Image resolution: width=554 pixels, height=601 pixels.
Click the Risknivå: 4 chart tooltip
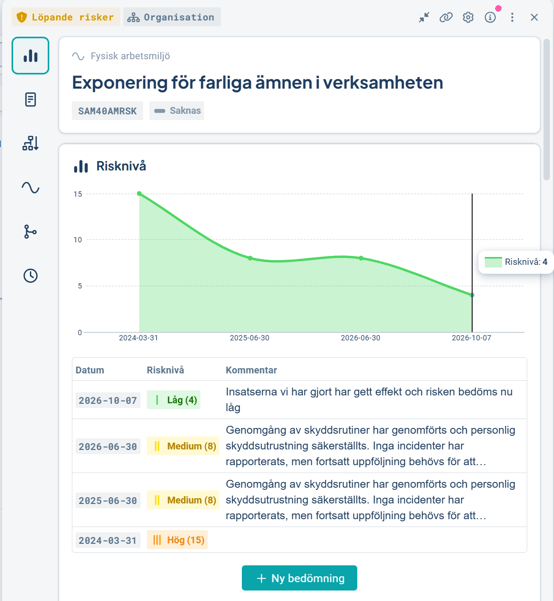pyautogui.click(x=516, y=262)
